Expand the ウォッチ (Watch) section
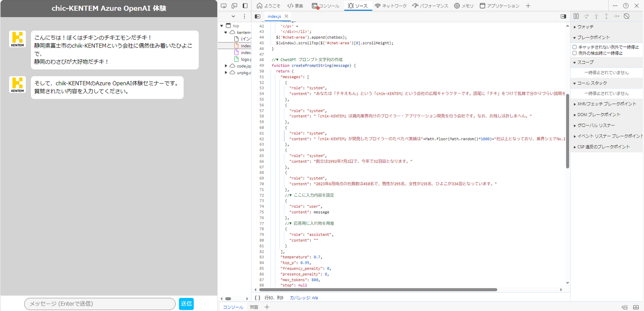Screen dimensions: 644x311 607,27
